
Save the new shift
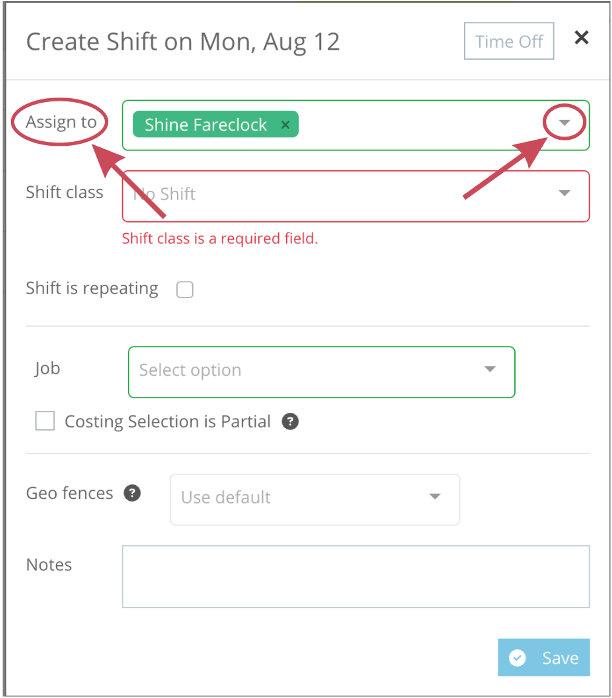(x=544, y=657)
